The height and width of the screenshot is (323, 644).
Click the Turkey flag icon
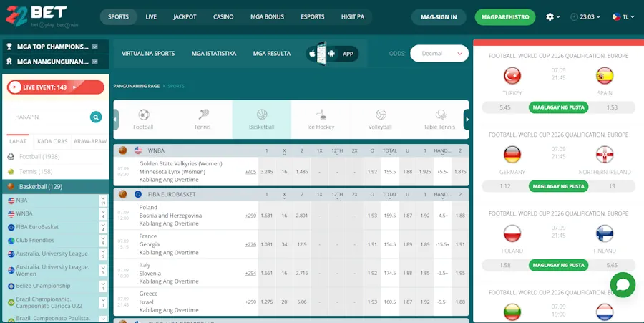tap(512, 76)
